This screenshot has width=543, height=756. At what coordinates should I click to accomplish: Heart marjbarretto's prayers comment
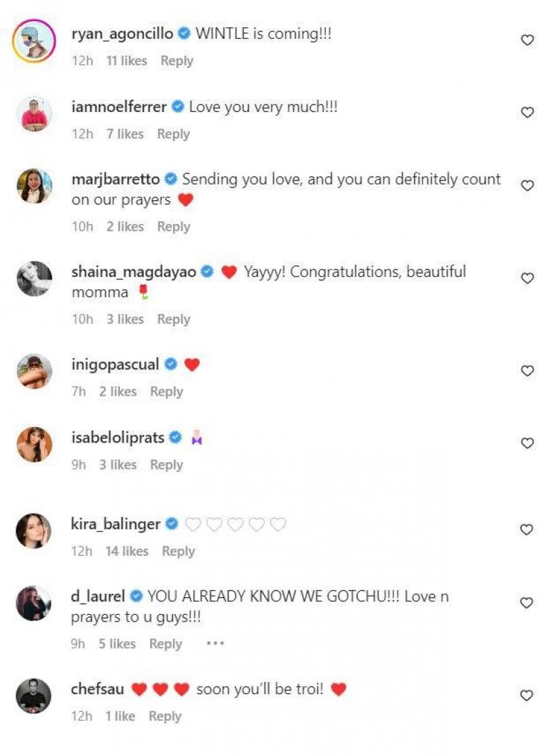point(527,185)
